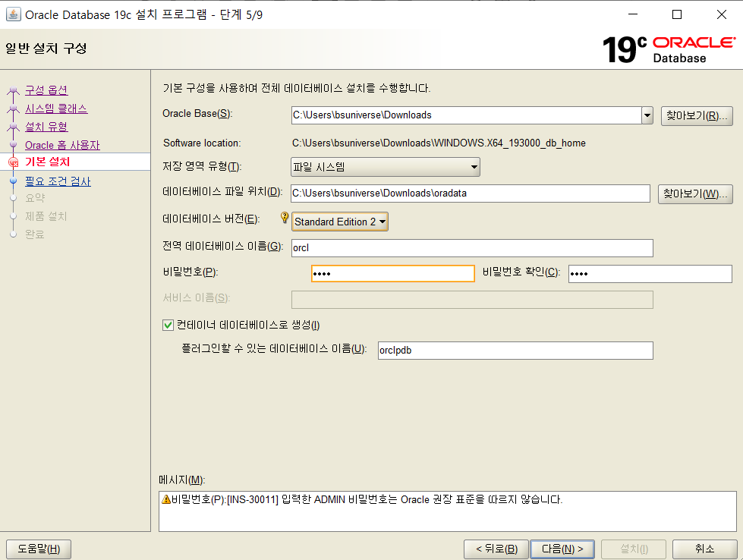Select the 기본 설치 step
The image size is (743, 560).
click(47, 162)
